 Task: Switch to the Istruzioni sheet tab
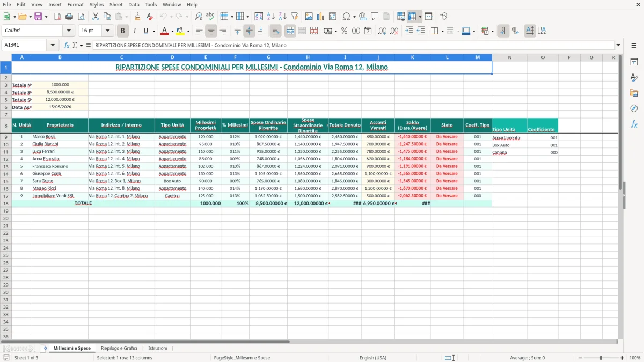click(x=157, y=348)
